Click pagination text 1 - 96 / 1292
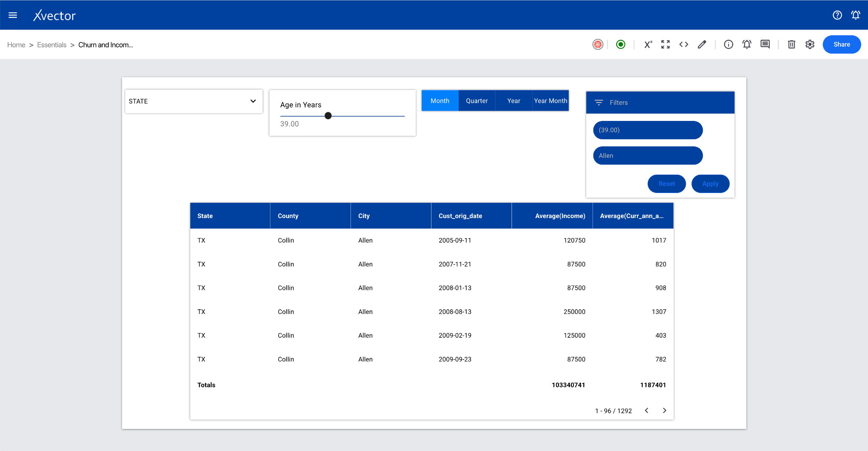 pyautogui.click(x=613, y=411)
